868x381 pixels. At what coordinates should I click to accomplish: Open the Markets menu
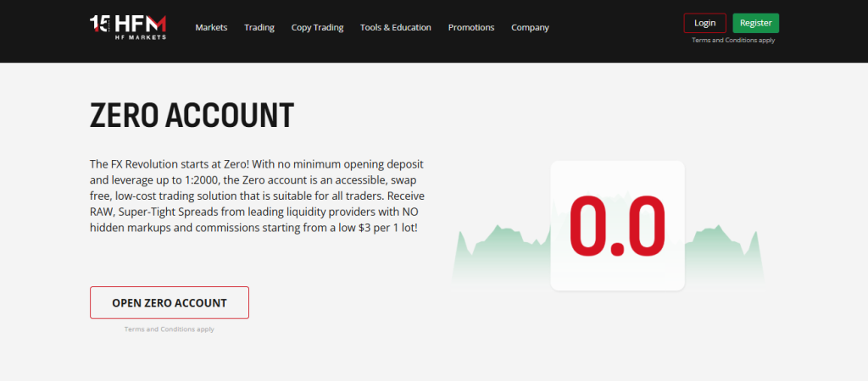pos(211,27)
